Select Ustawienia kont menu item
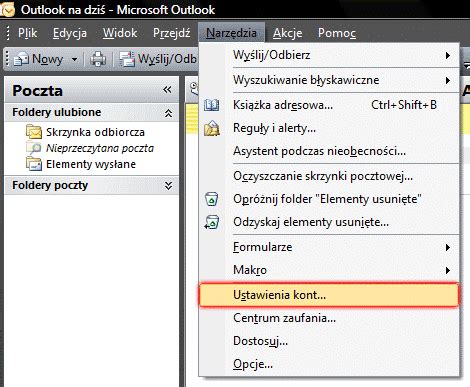The image size is (470, 387). pyautogui.click(x=329, y=295)
